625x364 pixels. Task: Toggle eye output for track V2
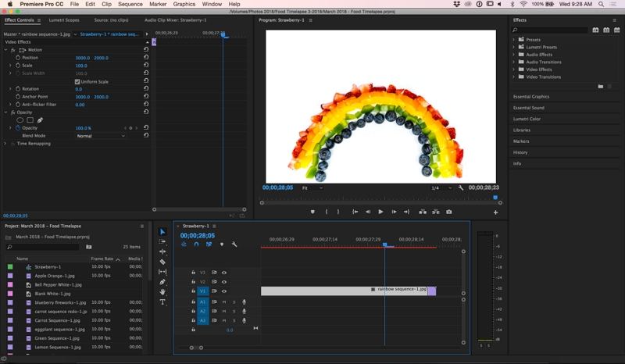point(224,282)
